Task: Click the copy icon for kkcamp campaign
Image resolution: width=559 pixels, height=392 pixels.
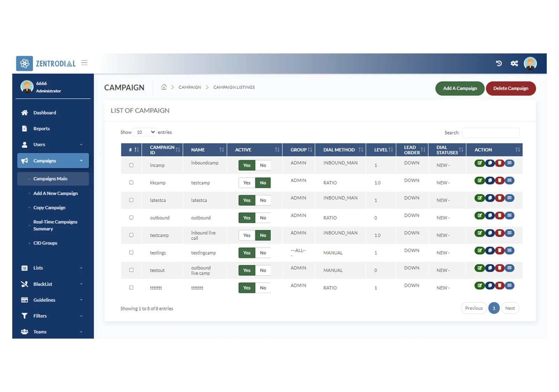Action: tap(490, 180)
